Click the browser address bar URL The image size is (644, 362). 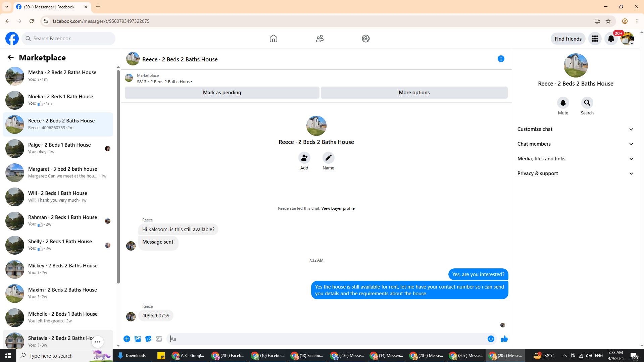coord(101,21)
